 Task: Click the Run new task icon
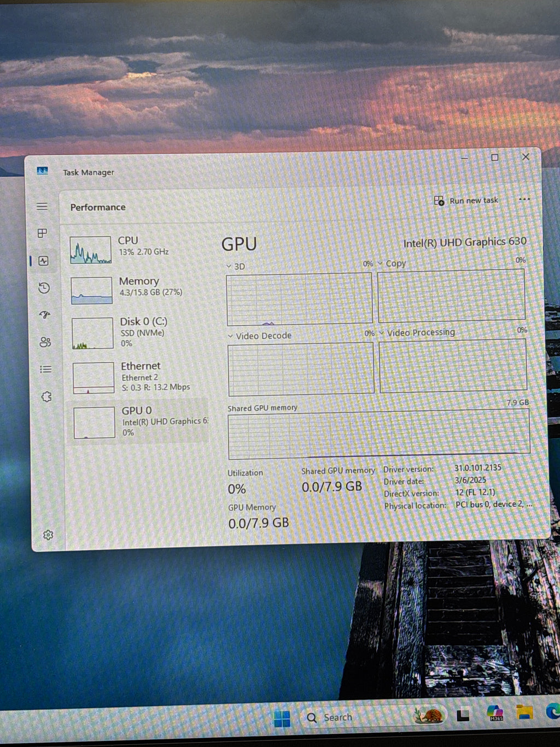coord(439,201)
